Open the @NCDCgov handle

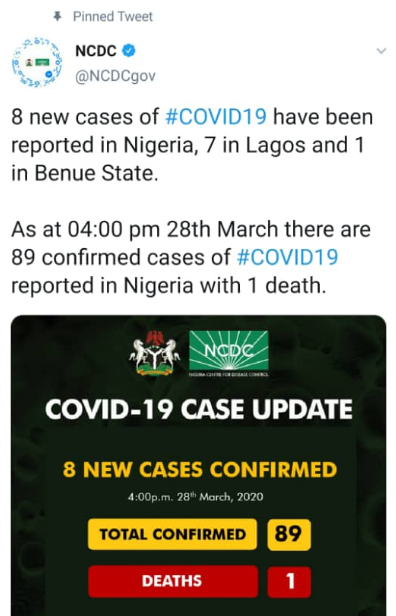[x=116, y=76]
